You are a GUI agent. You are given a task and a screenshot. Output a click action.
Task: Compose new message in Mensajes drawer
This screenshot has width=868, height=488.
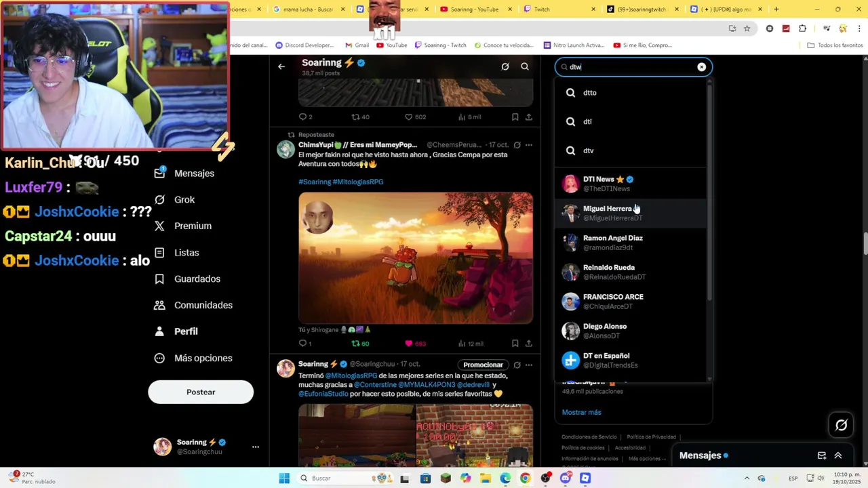click(x=822, y=455)
